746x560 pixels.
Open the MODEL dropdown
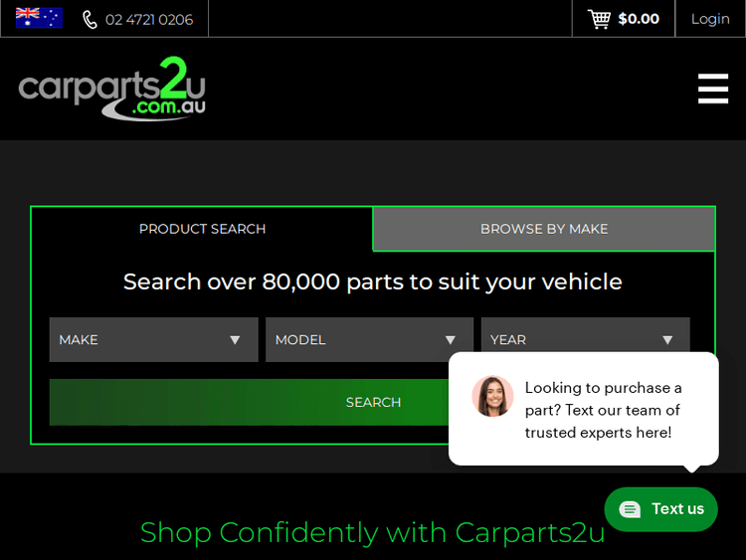(369, 340)
